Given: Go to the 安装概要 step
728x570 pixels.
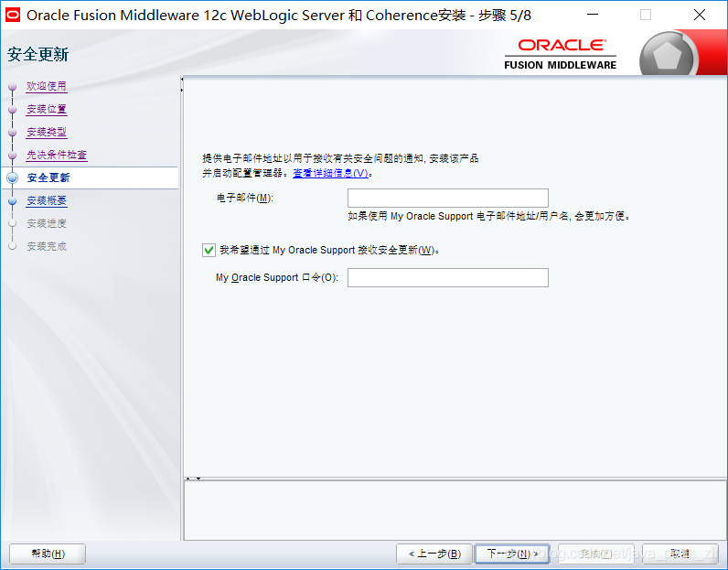Looking at the screenshot, I should pos(47,200).
